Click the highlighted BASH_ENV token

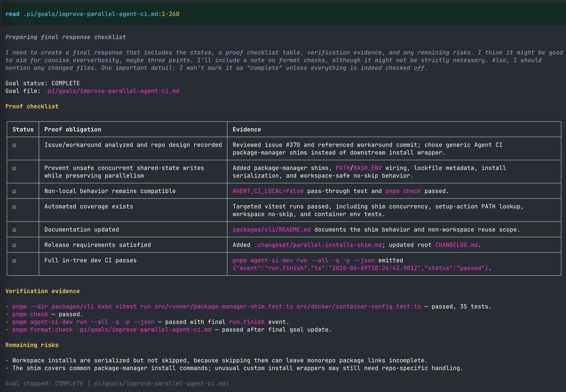click(367, 168)
